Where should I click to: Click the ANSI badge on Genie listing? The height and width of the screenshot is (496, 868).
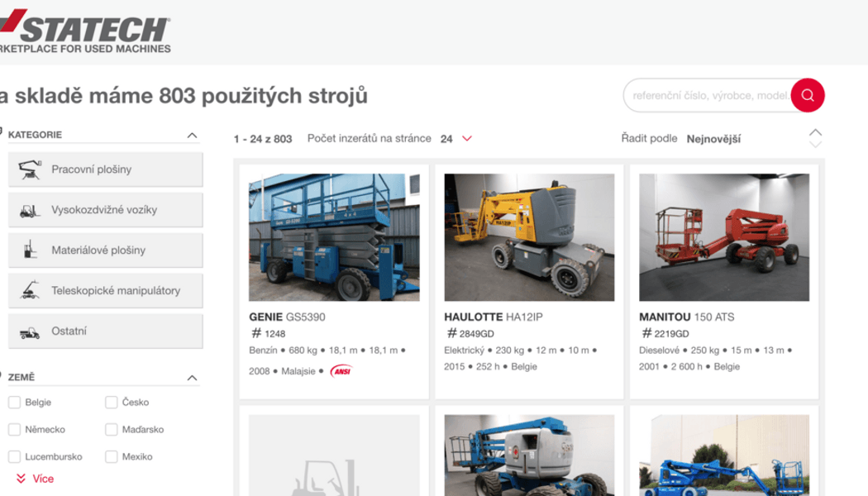[x=341, y=371]
